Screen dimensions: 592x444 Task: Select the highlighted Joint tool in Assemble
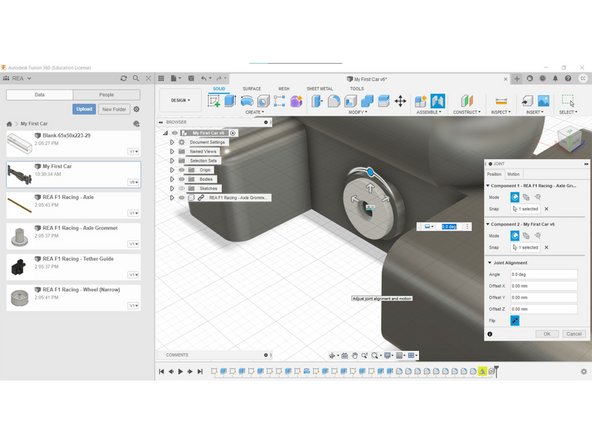438,101
